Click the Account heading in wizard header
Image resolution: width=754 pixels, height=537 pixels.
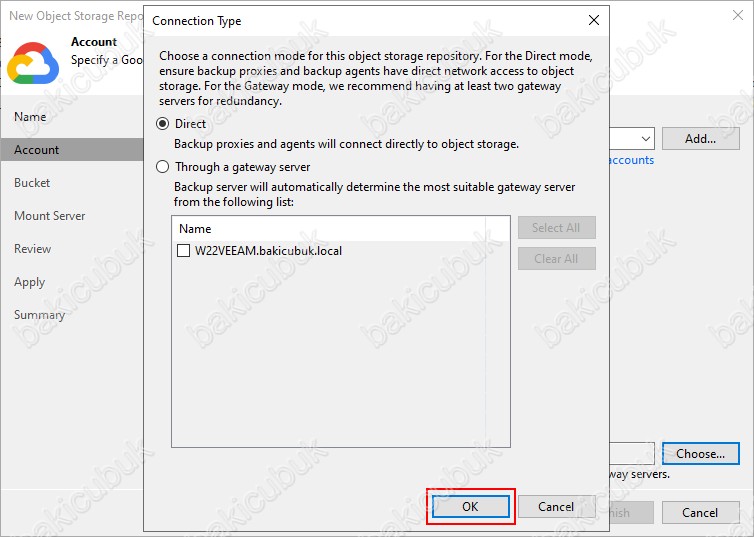94,42
